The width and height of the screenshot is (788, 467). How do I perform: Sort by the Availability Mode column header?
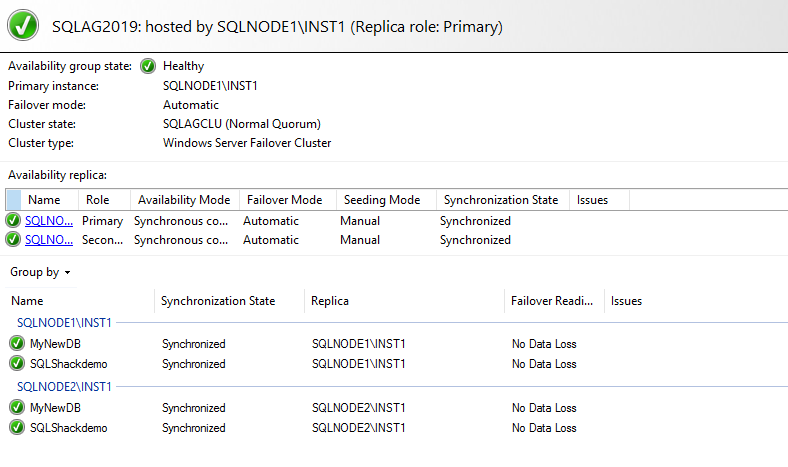click(184, 200)
